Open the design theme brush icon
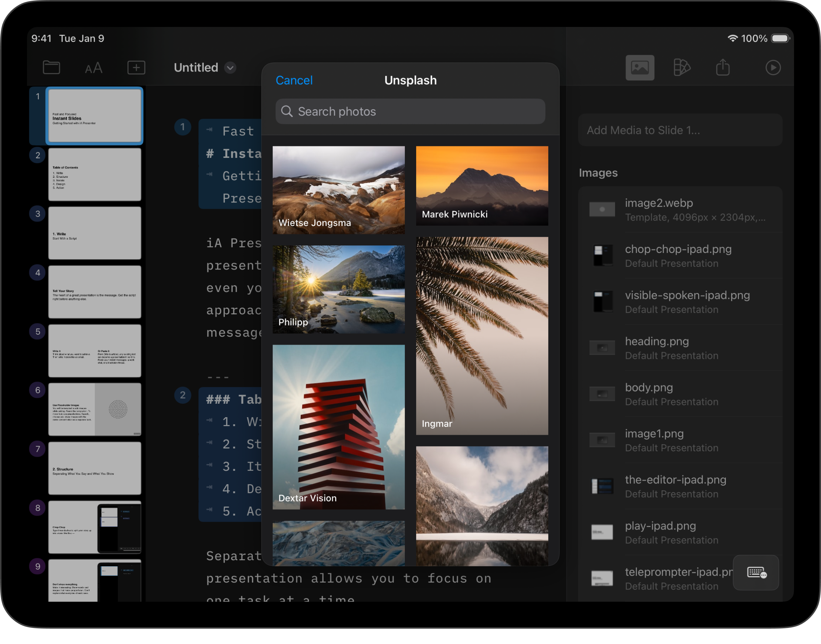This screenshot has width=821, height=644. pos(681,67)
